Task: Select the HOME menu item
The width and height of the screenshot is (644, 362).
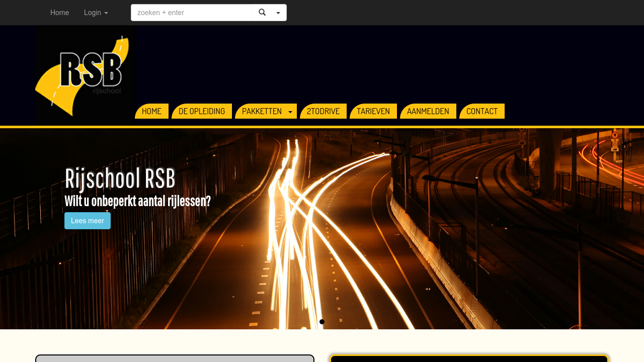Action: pos(151,111)
